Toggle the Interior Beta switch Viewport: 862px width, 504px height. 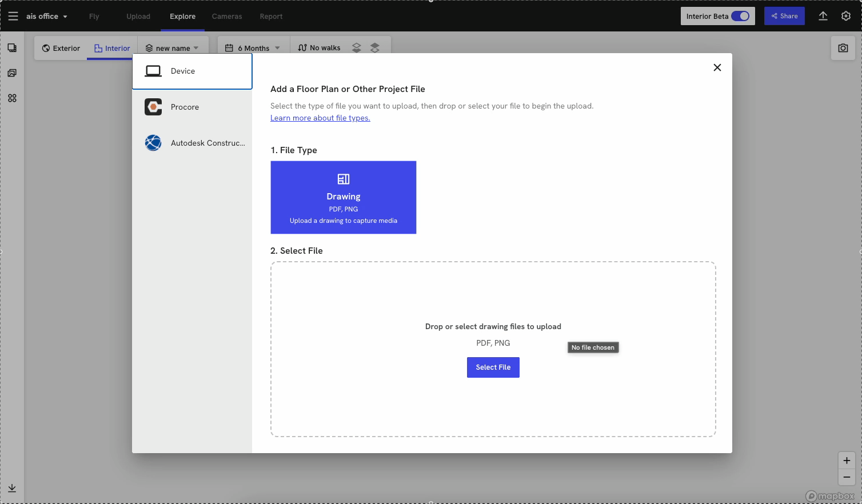pos(740,16)
